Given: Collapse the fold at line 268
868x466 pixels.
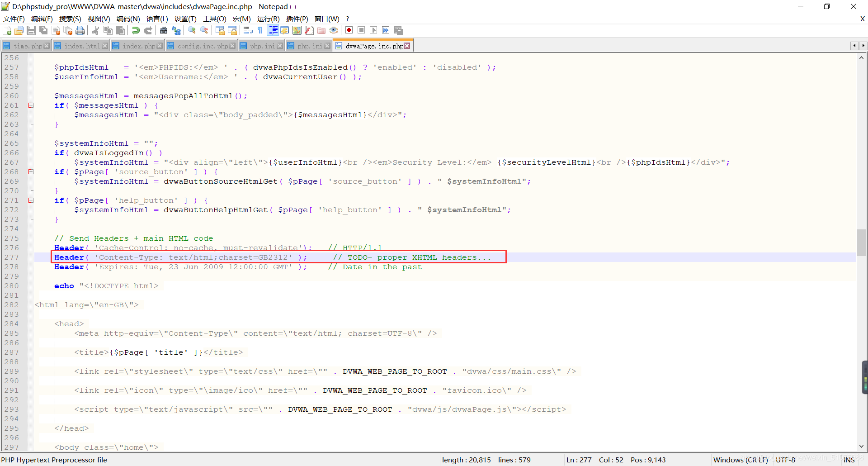Looking at the screenshot, I should (x=31, y=172).
